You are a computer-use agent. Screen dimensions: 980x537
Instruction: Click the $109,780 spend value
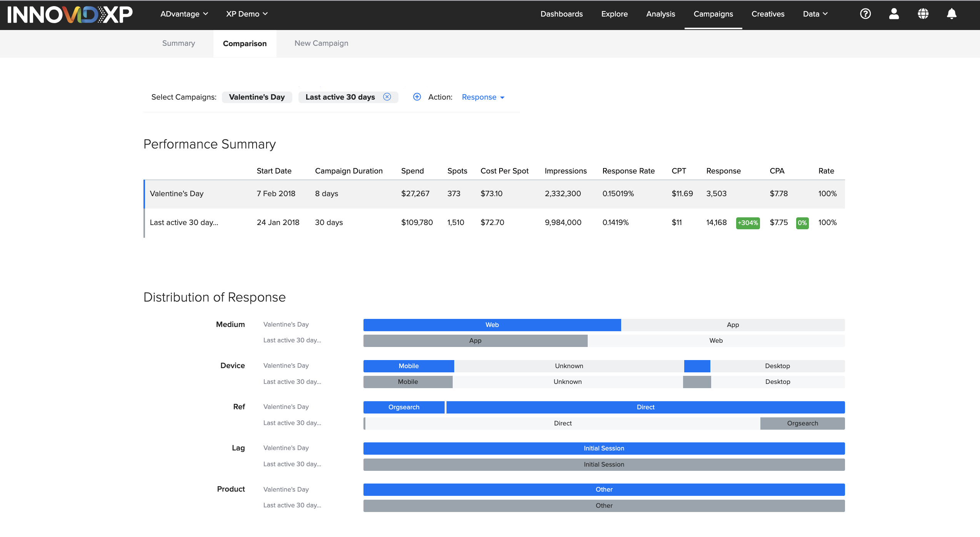click(x=417, y=222)
